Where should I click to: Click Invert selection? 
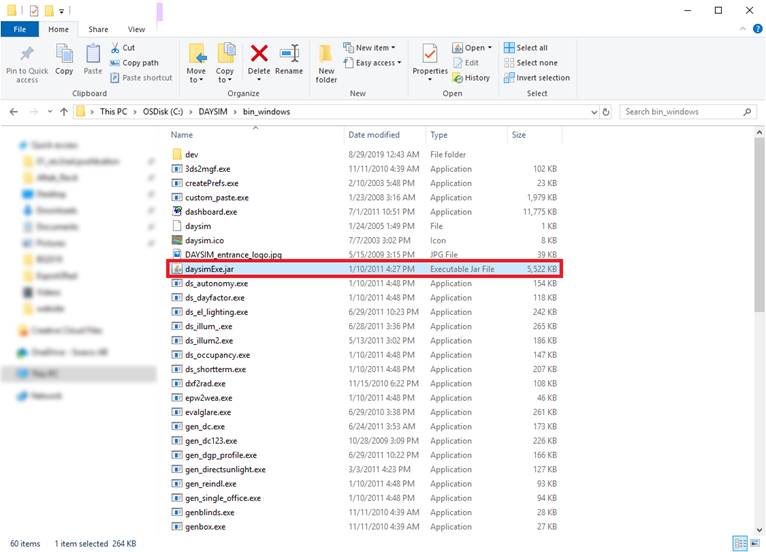(x=537, y=78)
